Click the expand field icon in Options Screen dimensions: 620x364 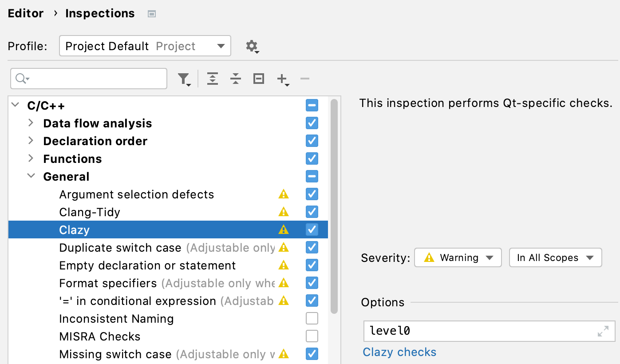click(x=603, y=331)
